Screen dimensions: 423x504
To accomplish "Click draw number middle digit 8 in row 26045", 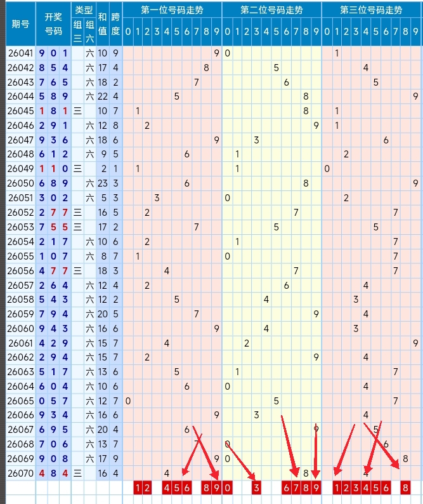I will coord(53,111).
